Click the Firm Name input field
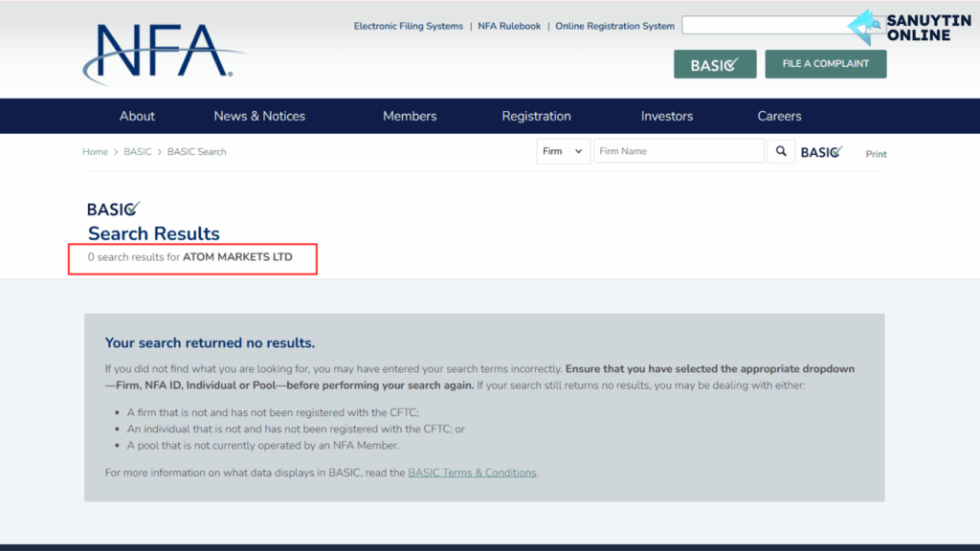 point(679,151)
